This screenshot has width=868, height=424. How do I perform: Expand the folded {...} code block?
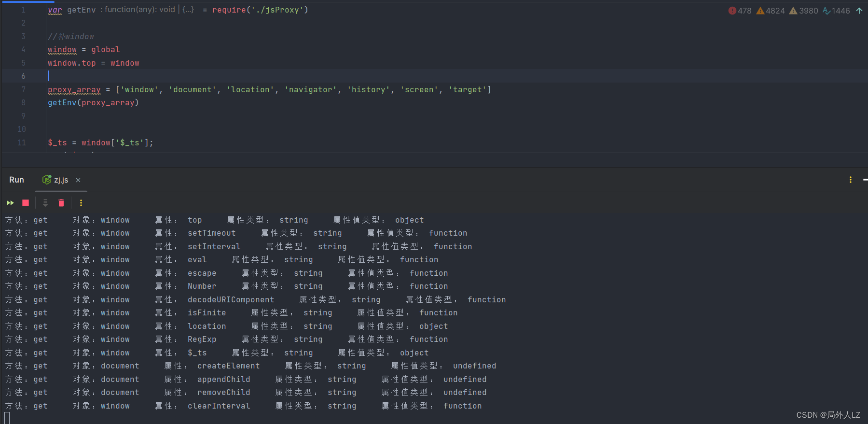click(x=188, y=10)
